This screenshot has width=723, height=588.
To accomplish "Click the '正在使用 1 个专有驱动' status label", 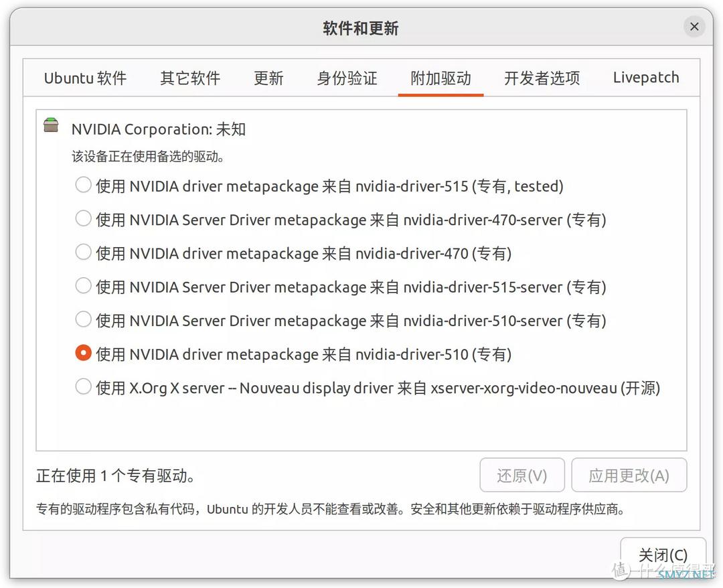I will [115, 475].
